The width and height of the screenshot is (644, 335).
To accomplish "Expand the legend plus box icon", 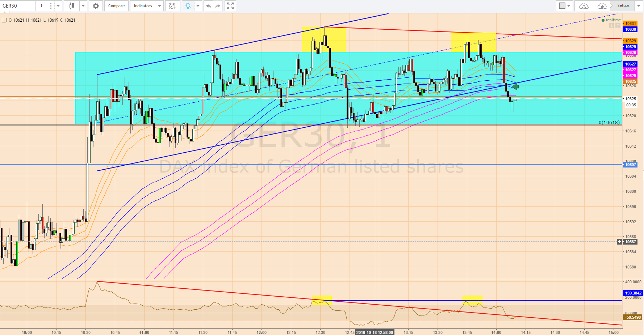I will click(4, 20).
